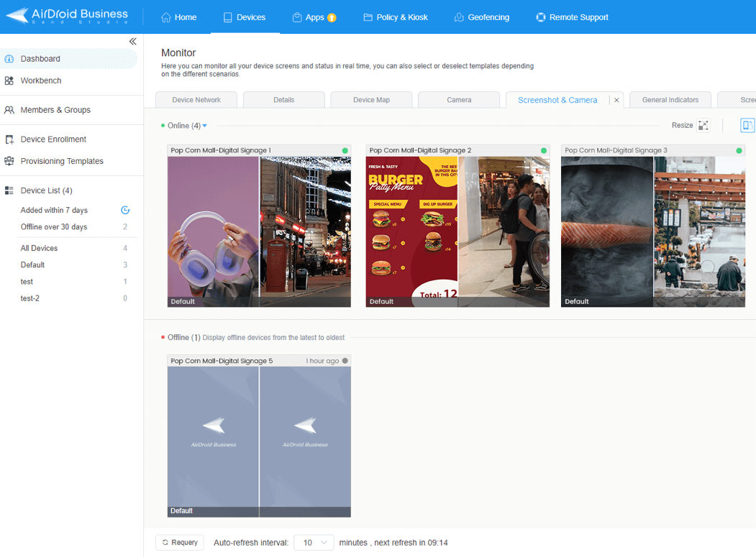Open Digital Signage 2 burger menu screenshot
756x557 pixels.
(x=411, y=231)
